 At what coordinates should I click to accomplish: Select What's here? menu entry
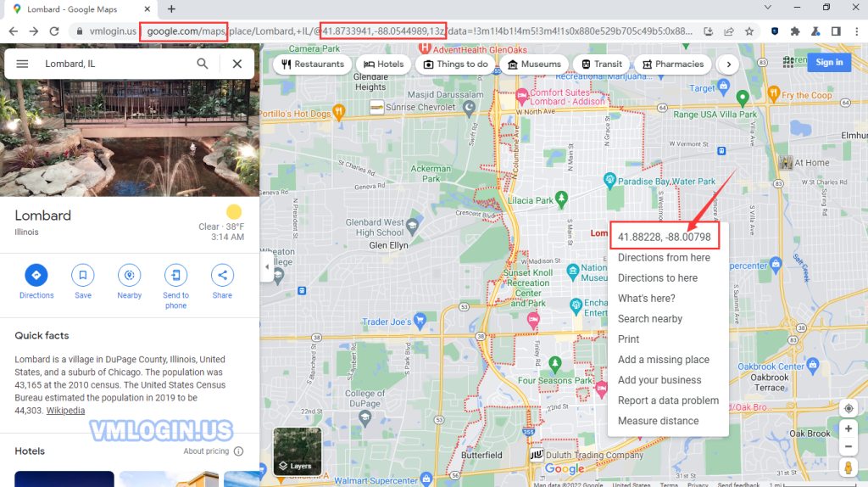647,299
